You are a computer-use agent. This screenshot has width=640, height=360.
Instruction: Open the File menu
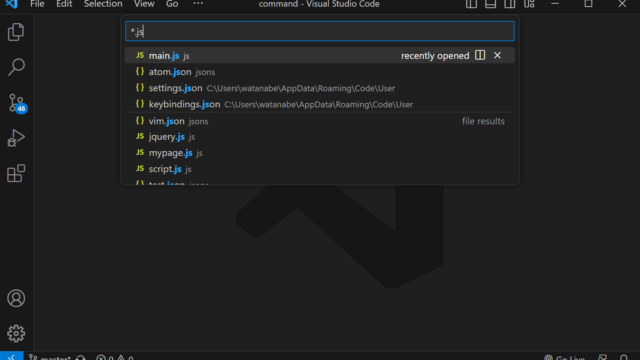(37, 4)
